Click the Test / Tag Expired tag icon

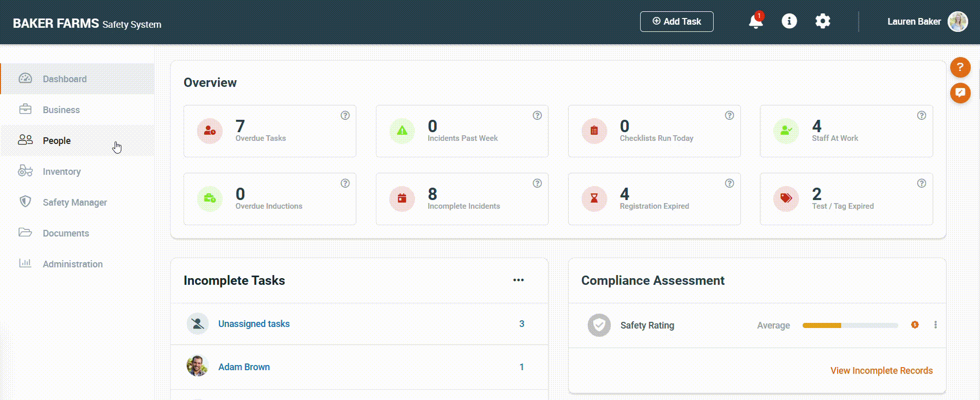click(x=786, y=198)
